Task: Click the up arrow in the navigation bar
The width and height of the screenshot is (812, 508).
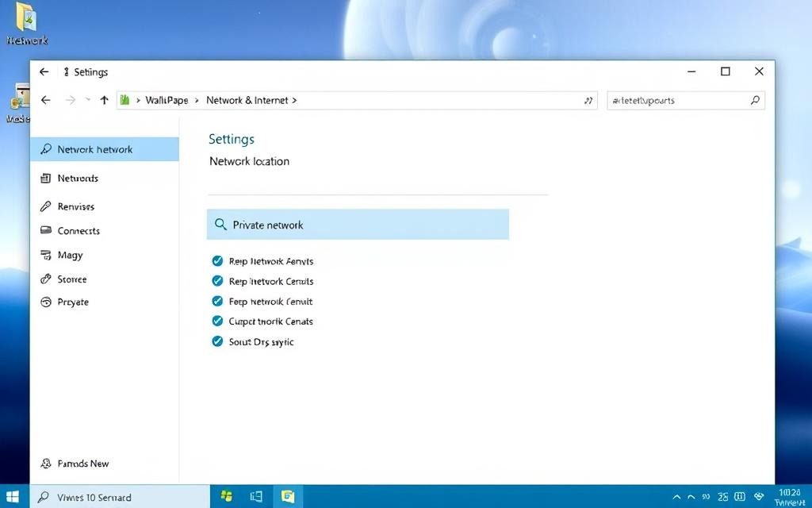Action: click(104, 100)
